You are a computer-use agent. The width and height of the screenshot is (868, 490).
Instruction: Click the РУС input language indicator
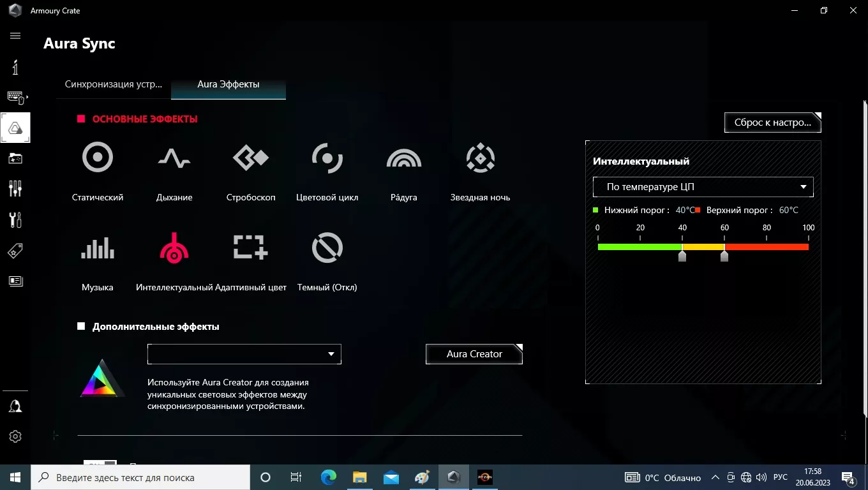tap(781, 477)
